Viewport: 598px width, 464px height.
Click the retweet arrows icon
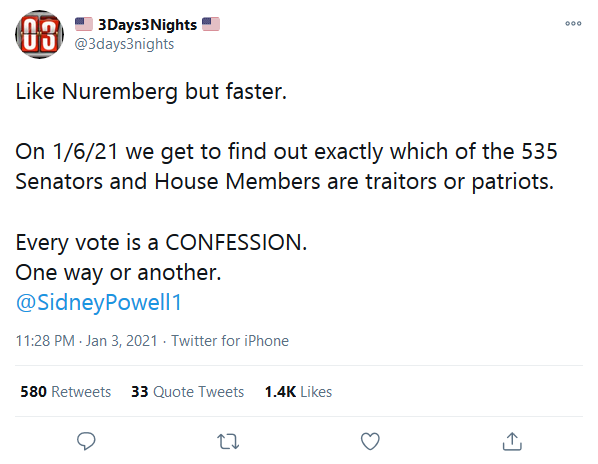point(228,442)
